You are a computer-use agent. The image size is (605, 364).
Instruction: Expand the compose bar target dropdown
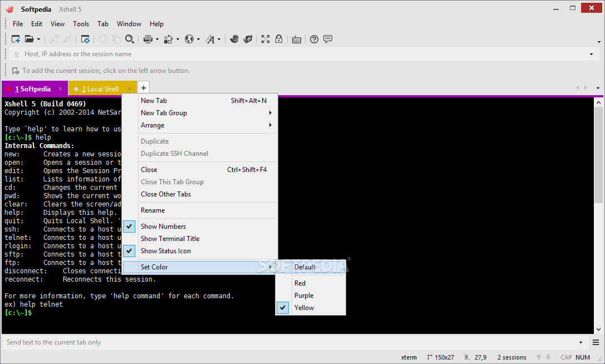pyautogui.click(x=581, y=342)
